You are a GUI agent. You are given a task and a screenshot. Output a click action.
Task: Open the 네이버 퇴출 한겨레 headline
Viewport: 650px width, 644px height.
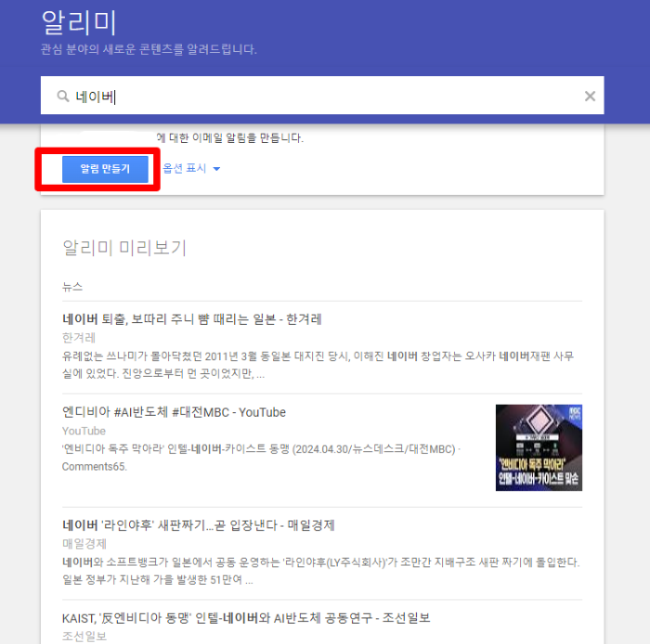[191, 319]
